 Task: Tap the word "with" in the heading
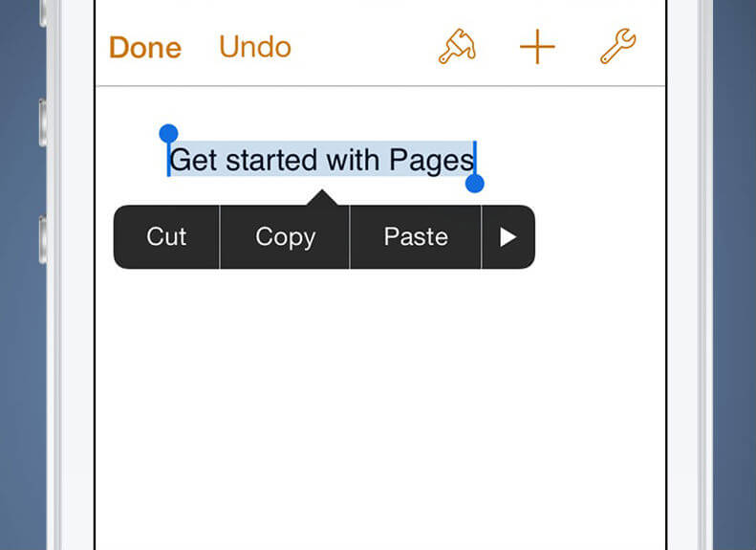click(x=353, y=160)
